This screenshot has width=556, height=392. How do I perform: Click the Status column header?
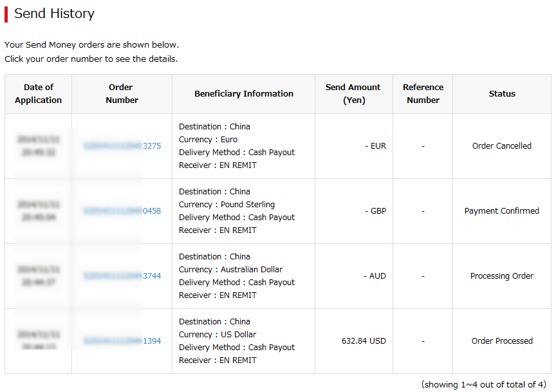502,93
